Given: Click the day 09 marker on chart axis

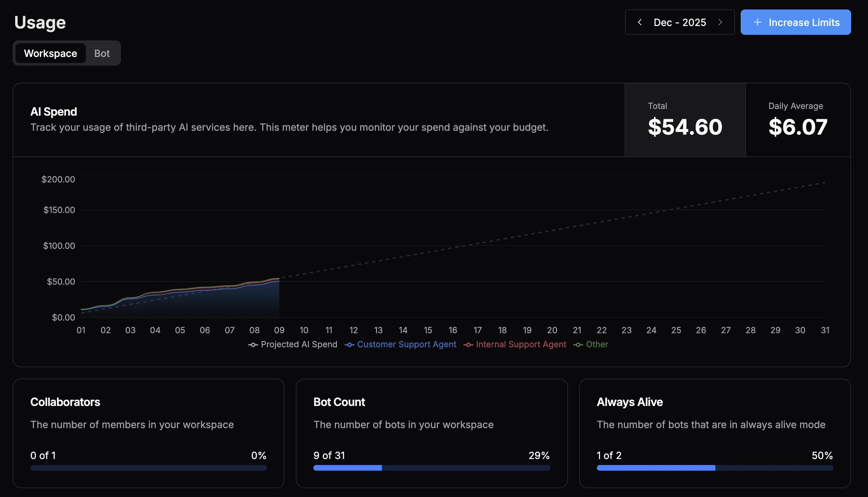Looking at the screenshot, I should point(279,330).
